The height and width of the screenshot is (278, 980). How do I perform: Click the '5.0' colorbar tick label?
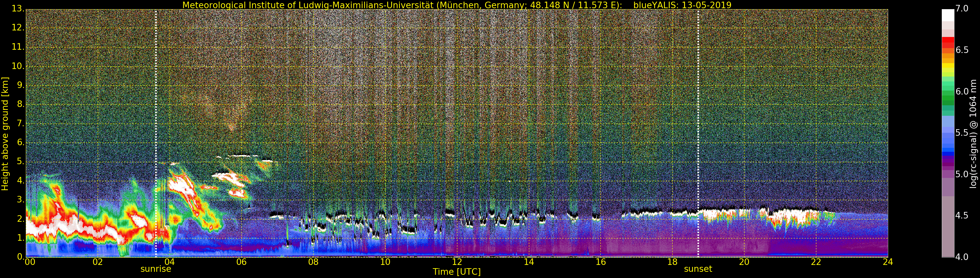(962, 174)
